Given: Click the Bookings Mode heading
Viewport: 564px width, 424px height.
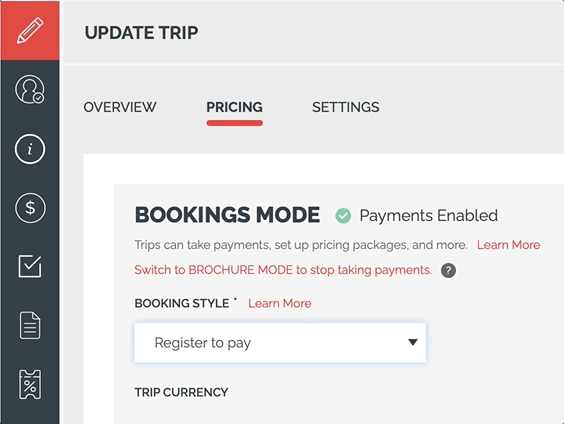Looking at the screenshot, I should coord(227,215).
